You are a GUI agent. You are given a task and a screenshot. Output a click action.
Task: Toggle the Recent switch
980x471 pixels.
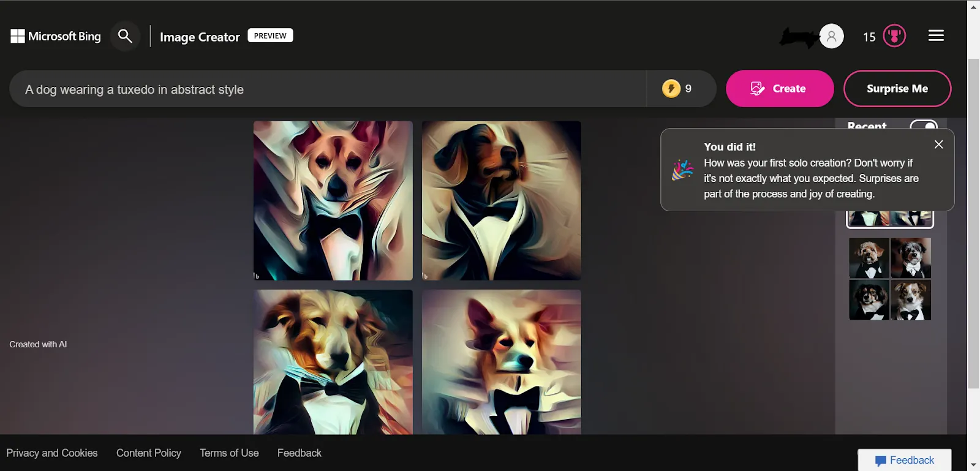924,125
